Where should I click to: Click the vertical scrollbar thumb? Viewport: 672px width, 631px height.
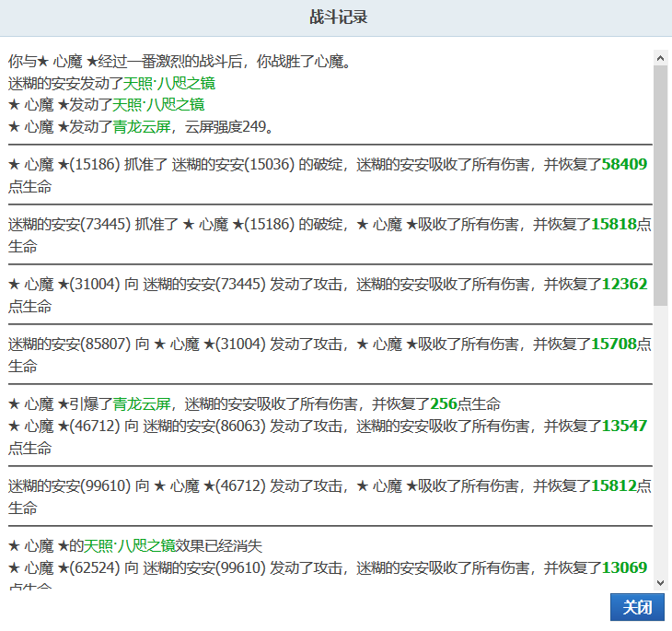tap(660, 185)
